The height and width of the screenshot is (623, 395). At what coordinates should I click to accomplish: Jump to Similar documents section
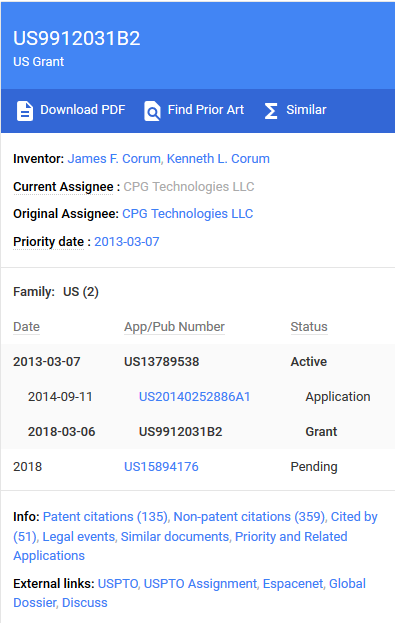[175, 536]
